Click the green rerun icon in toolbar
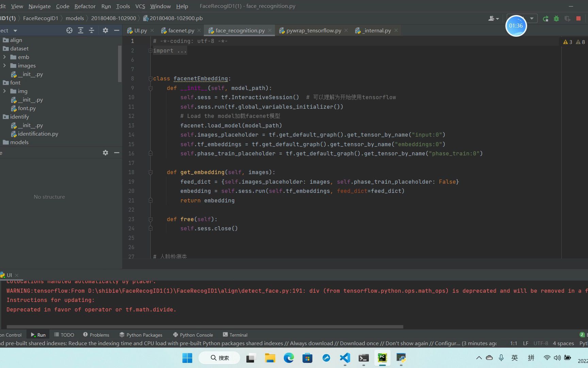This screenshot has height=368, width=588. (545, 19)
